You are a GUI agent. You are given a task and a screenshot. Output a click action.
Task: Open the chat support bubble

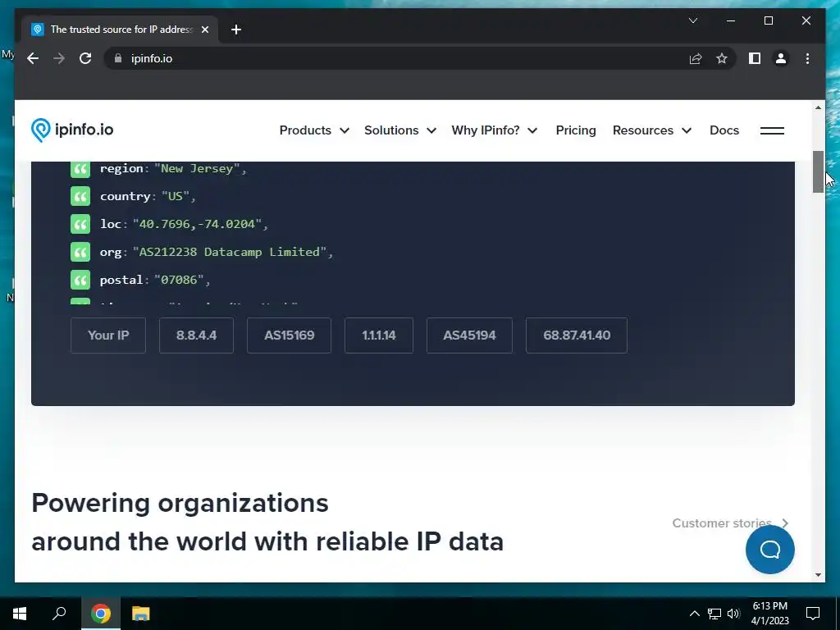[x=769, y=550]
